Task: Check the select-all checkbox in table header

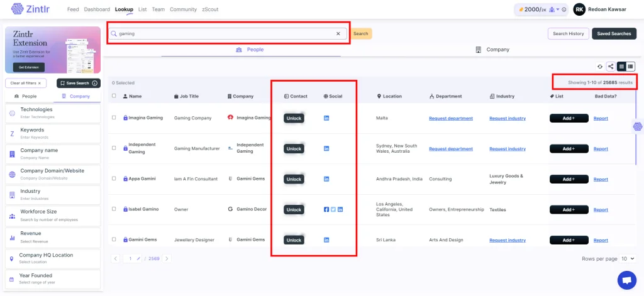Action: coord(114,96)
